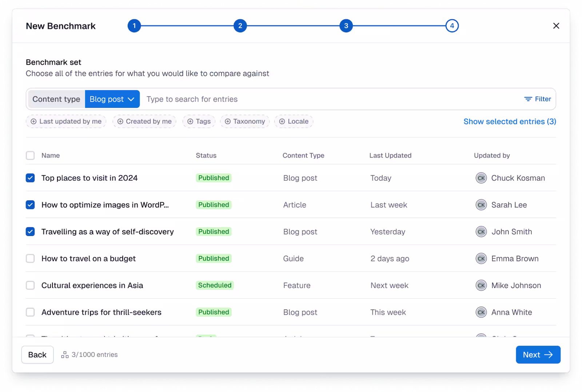
Task: Uncheck How to optimize images in WordP... entry
Action: point(30,205)
